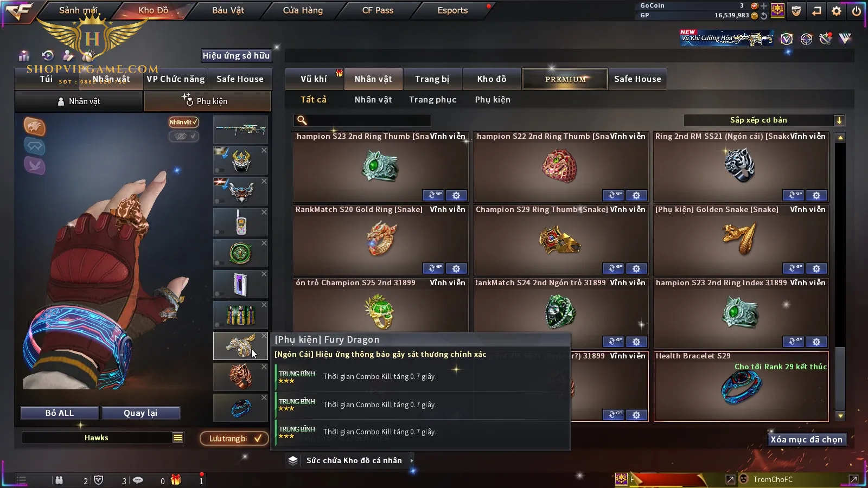
Task: Click the gift box icon in bottom bar
Action: coord(175,480)
